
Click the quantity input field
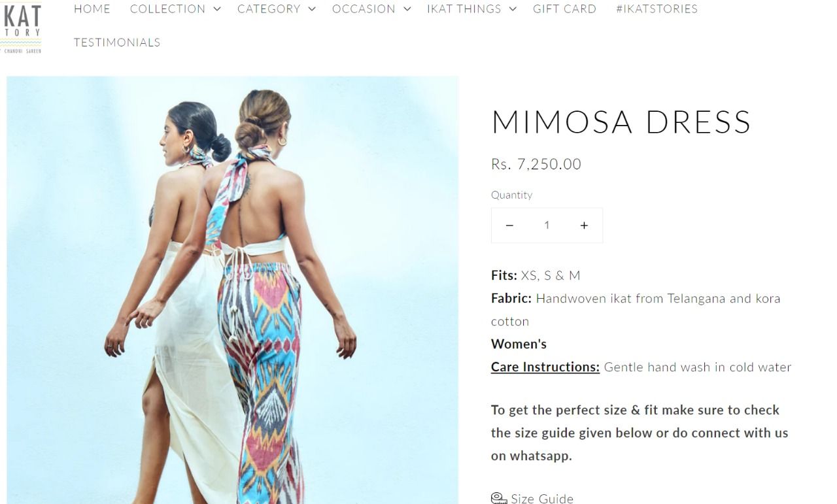tap(547, 226)
